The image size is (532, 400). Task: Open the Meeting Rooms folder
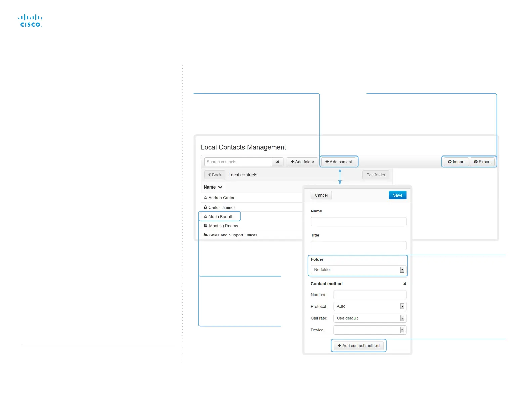[x=223, y=226]
